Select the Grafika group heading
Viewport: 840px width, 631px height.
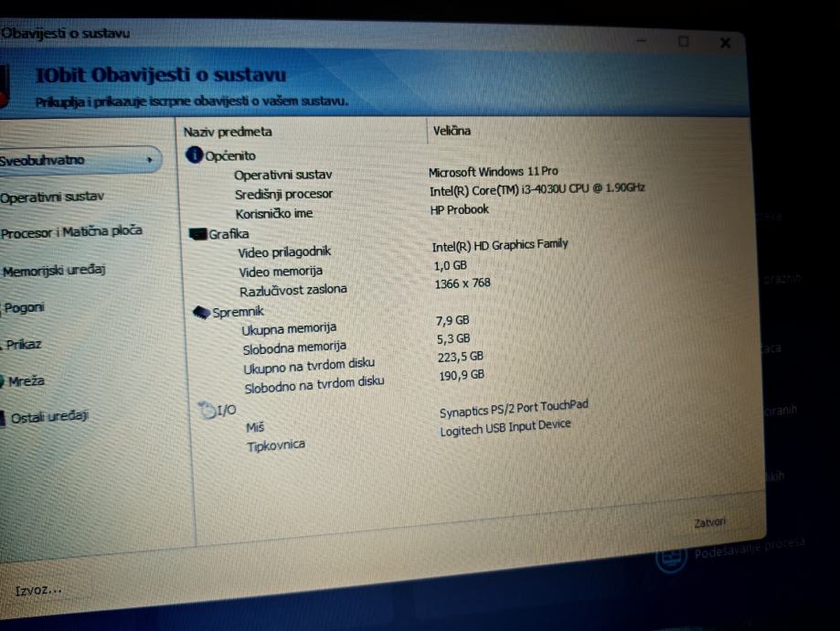click(229, 234)
